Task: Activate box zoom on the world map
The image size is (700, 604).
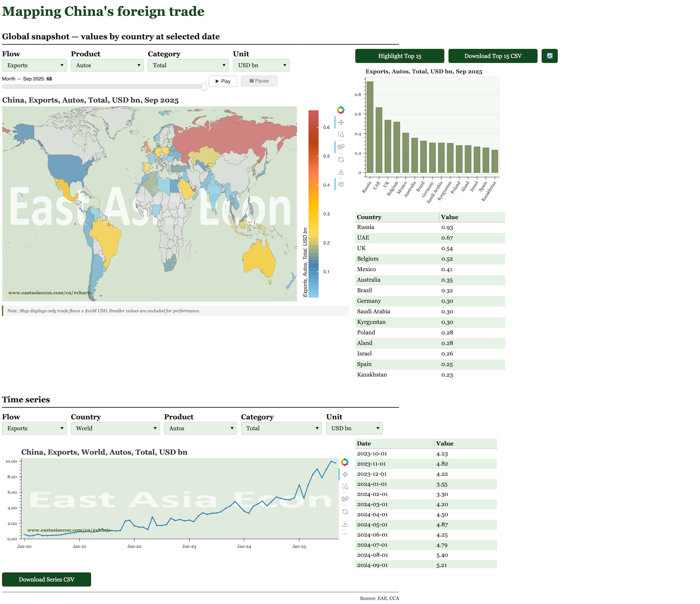Action: pos(341,135)
